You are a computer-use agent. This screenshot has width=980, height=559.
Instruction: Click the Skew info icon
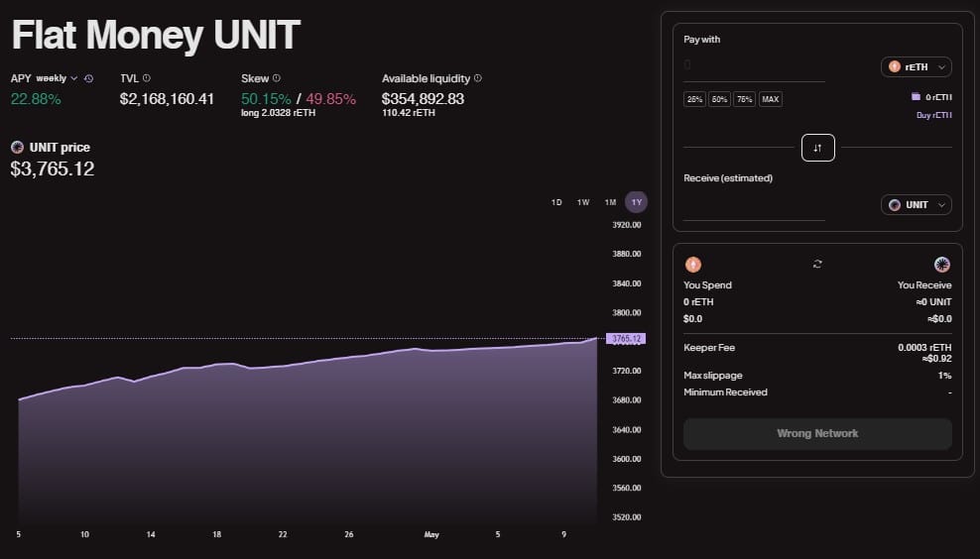[x=276, y=78]
